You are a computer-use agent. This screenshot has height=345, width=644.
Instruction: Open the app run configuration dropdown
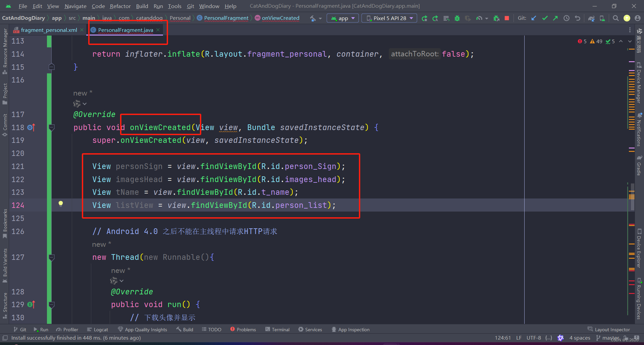coord(342,18)
